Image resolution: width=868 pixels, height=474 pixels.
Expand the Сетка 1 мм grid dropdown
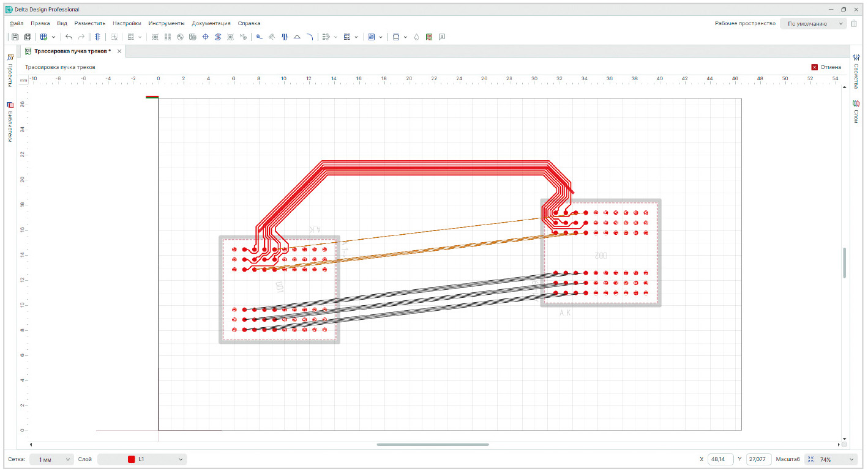(51, 459)
